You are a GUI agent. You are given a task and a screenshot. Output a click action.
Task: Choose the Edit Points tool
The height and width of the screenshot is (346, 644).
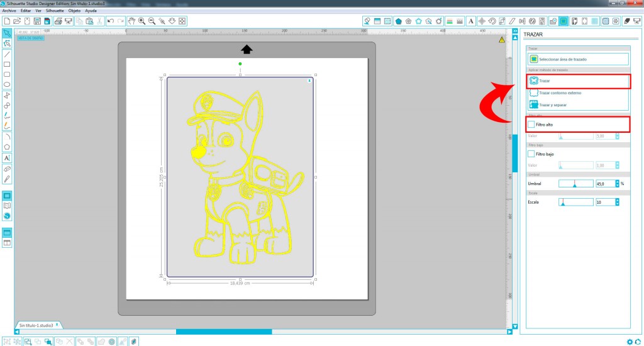coord(7,43)
